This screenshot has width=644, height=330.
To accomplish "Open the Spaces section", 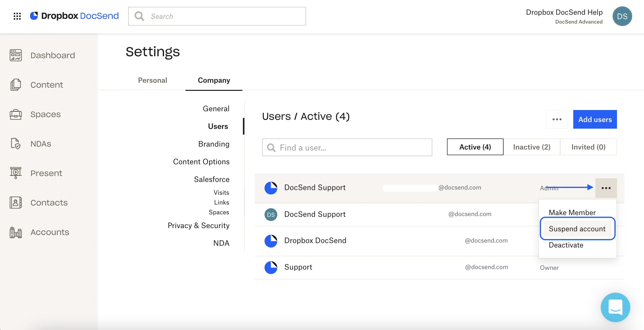I will [x=45, y=114].
